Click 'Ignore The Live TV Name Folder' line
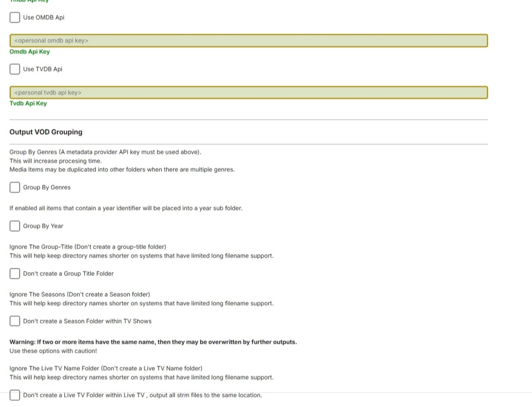 [x=106, y=368]
